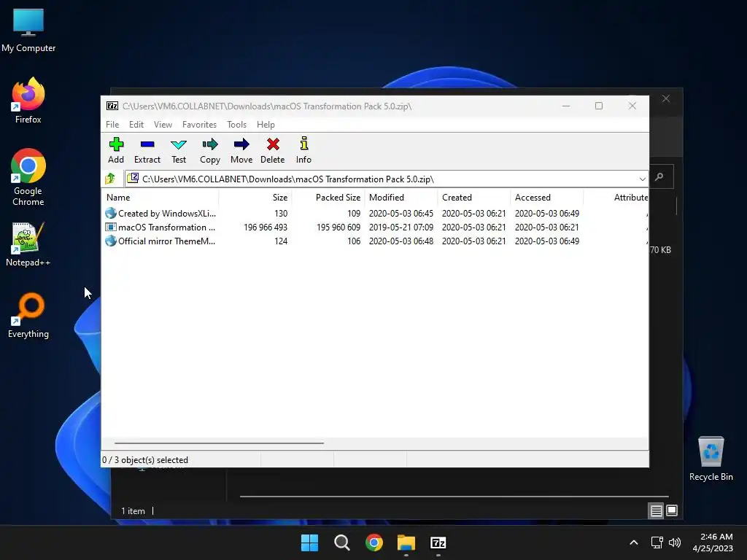Open network status in system tray
The image size is (747, 560).
pos(657,542)
